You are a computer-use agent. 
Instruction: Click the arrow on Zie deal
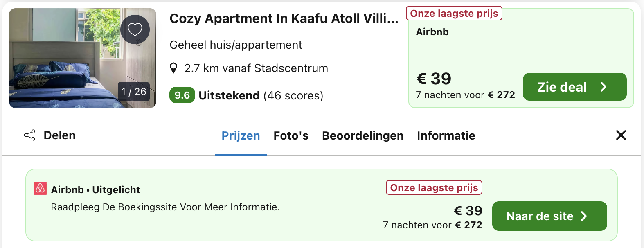pyautogui.click(x=603, y=87)
